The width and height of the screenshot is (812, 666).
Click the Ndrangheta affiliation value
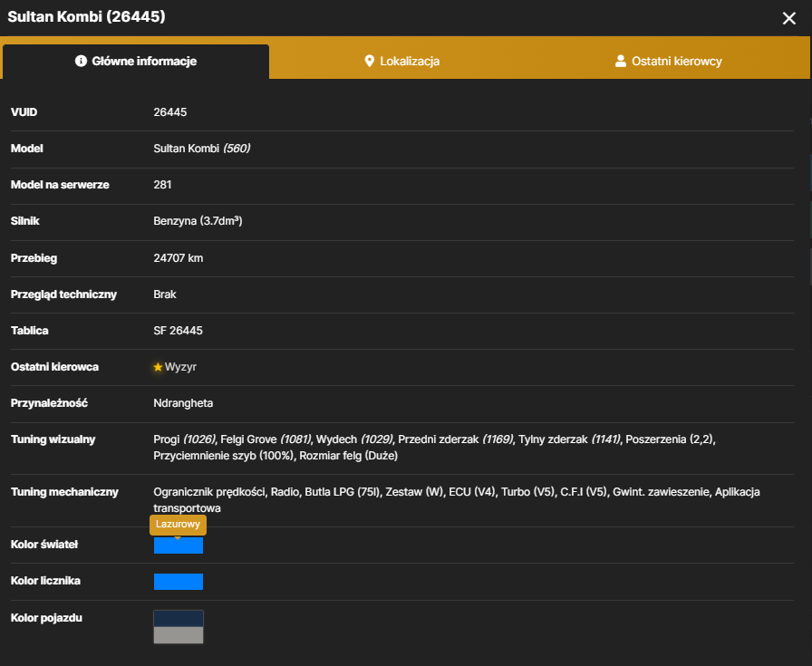coord(183,403)
